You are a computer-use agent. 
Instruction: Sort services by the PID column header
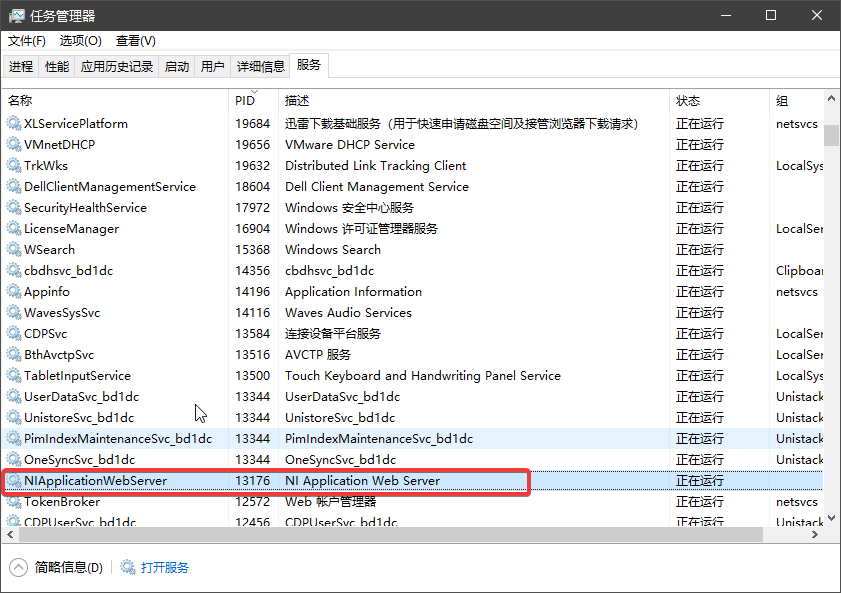[x=254, y=101]
